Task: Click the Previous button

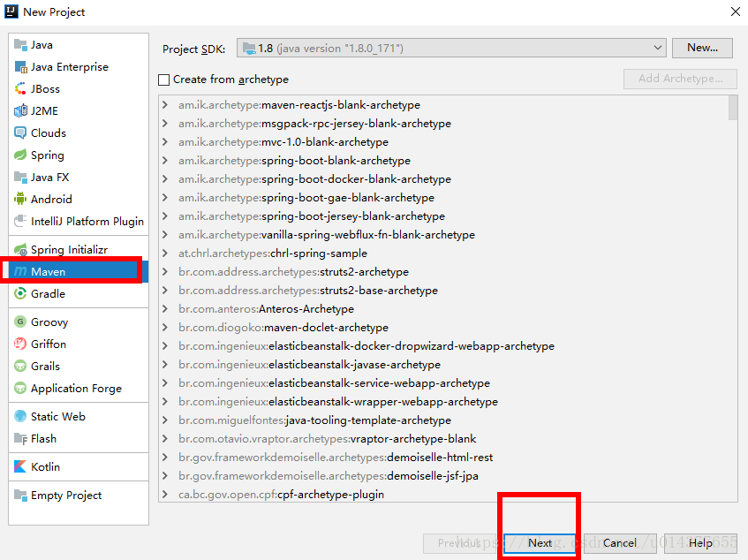Action: (x=459, y=543)
